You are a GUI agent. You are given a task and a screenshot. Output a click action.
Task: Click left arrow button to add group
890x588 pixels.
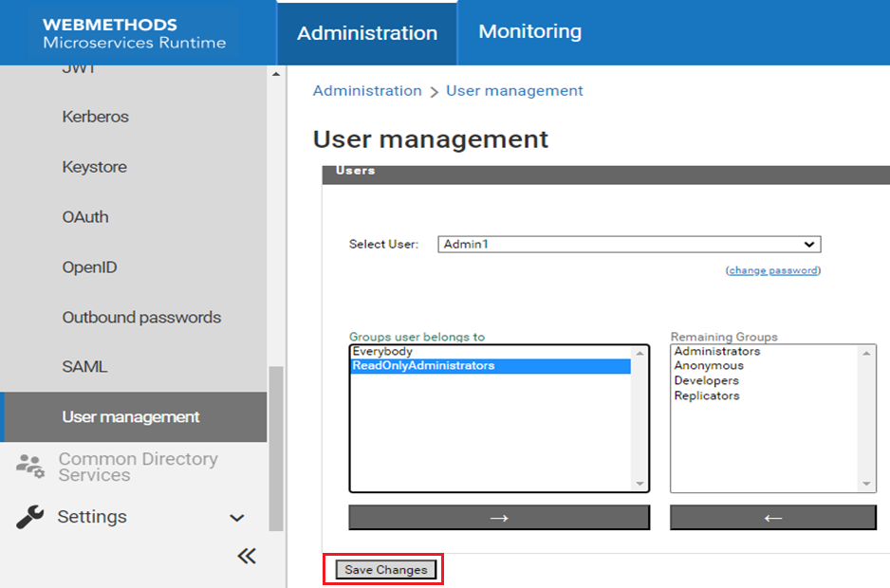pos(772,517)
